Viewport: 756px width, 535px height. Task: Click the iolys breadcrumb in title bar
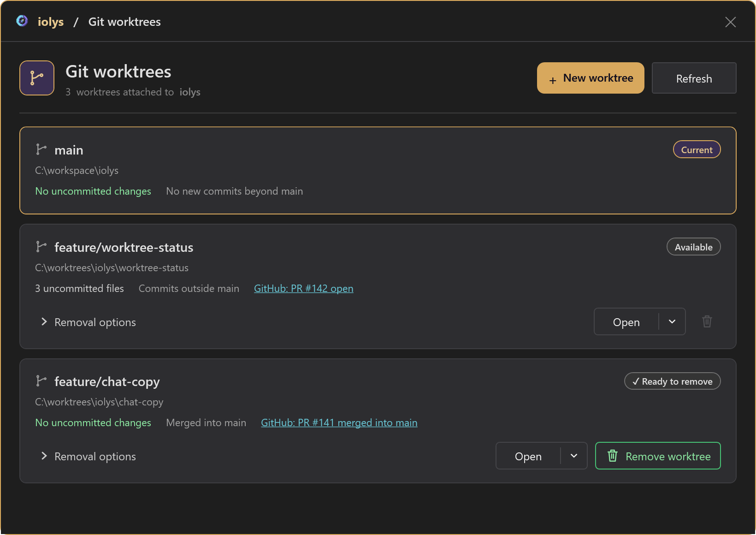tap(51, 22)
